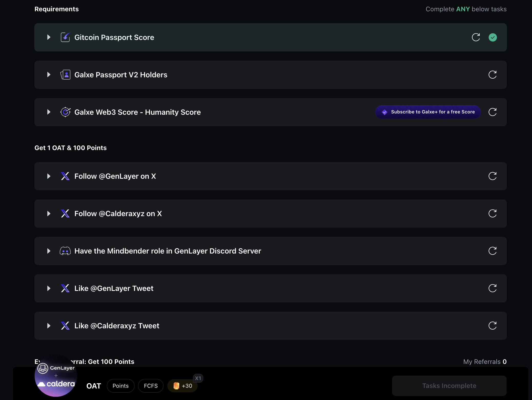Click the OAT label in the bottom bar

click(x=94, y=386)
